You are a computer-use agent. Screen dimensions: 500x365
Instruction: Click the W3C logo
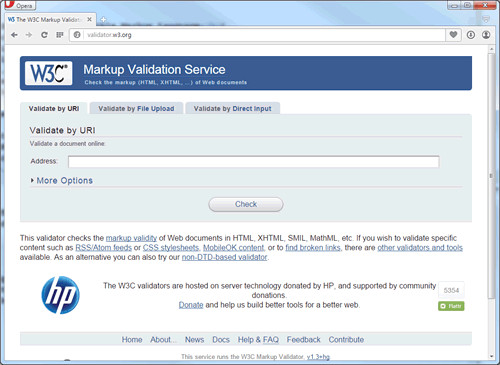coord(49,73)
